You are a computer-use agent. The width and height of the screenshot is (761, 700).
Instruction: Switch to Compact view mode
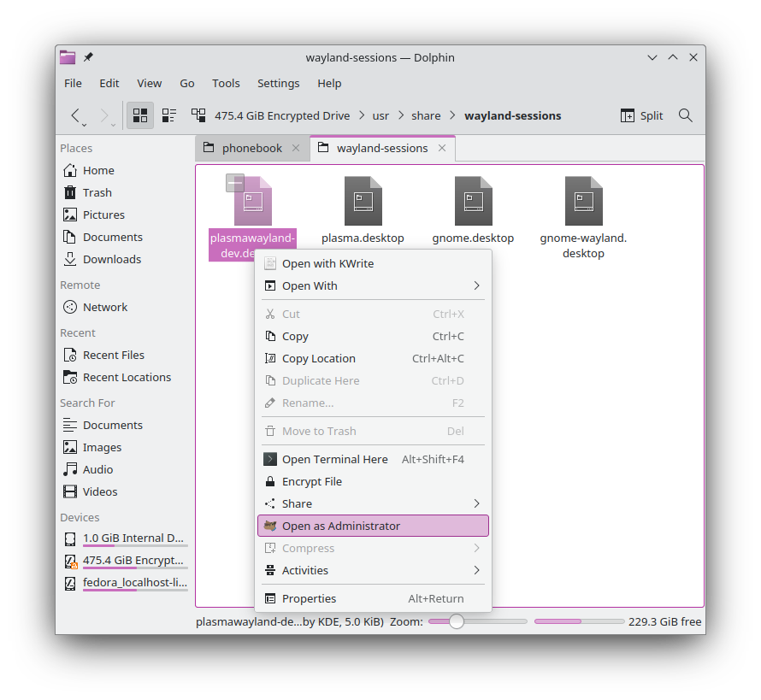point(169,115)
